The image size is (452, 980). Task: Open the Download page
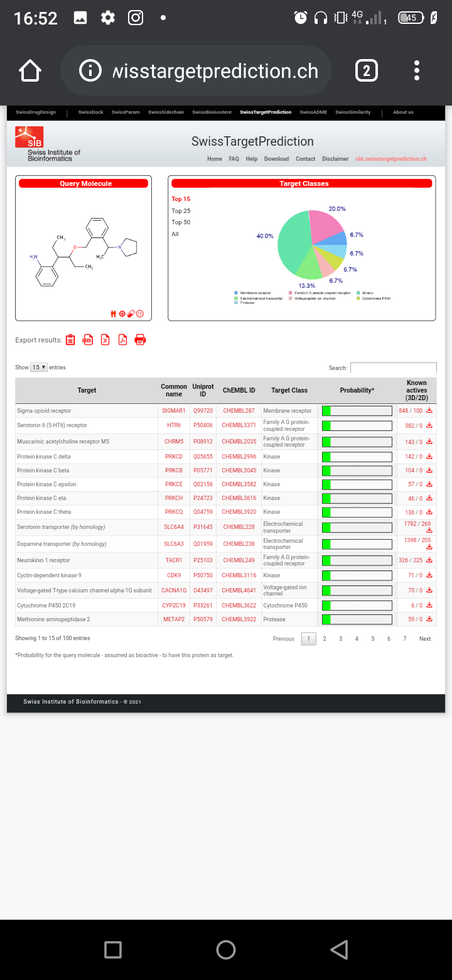(276, 159)
